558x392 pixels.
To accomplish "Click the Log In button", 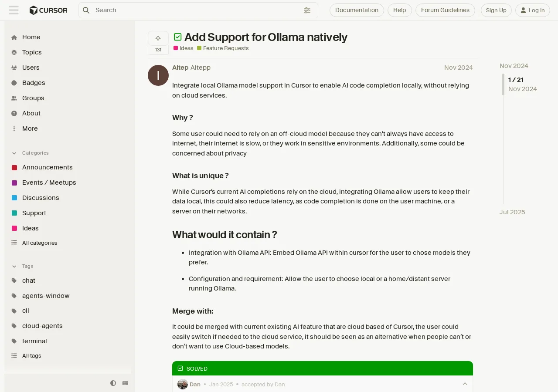I will point(533,10).
